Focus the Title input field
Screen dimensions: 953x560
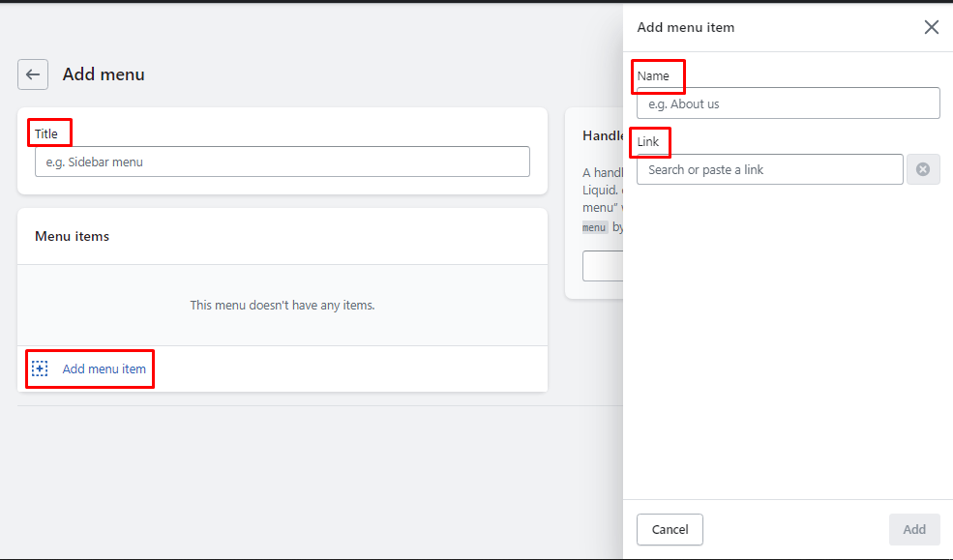click(282, 162)
